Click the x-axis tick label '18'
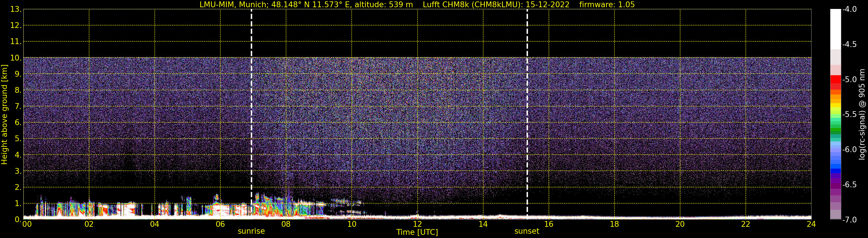Screen dimensions: 868x238 [615, 224]
